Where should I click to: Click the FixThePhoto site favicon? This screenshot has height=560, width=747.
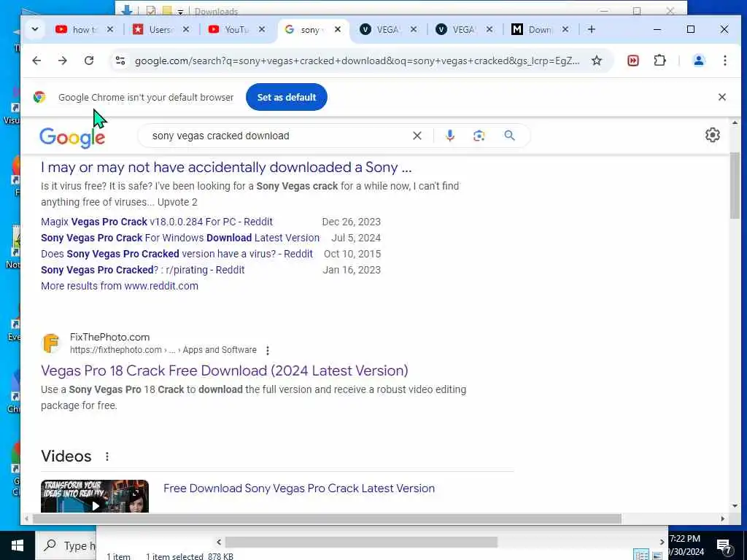pos(51,343)
